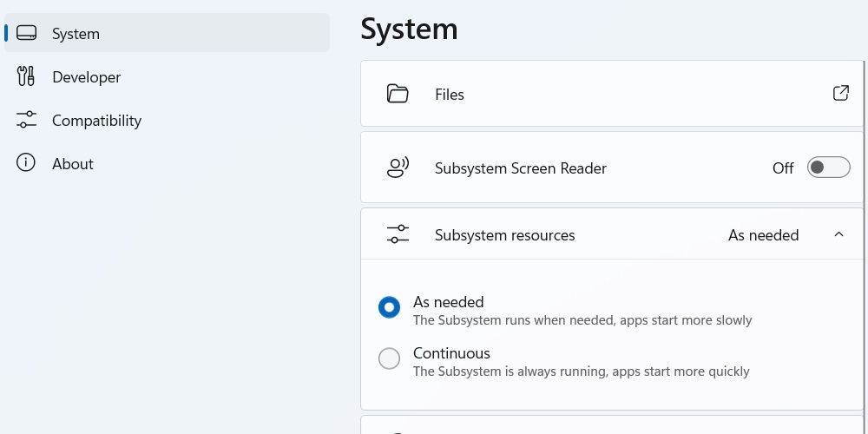This screenshot has height=434, width=868.
Task: Open the Developer settings page
Action: pos(86,77)
